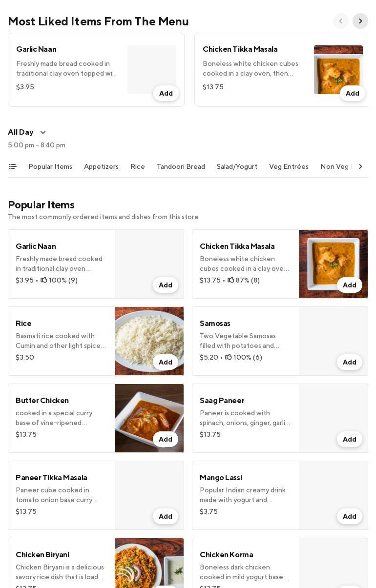The width and height of the screenshot is (376, 588).
Task: View the Chicken Biryani photo
Action: [149, 561]
